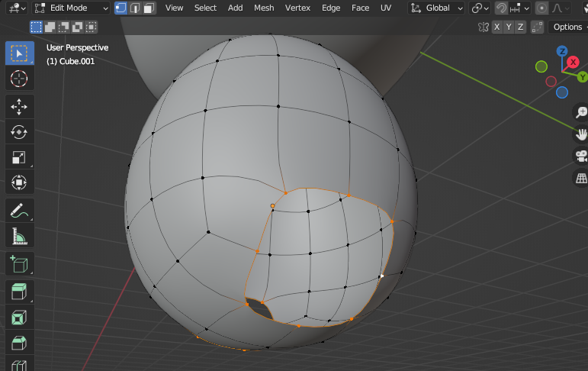Click the Zoom view magnifier icon
Image resolution: width=588 pixels, height=371 pixels.
tap(581, 112)
